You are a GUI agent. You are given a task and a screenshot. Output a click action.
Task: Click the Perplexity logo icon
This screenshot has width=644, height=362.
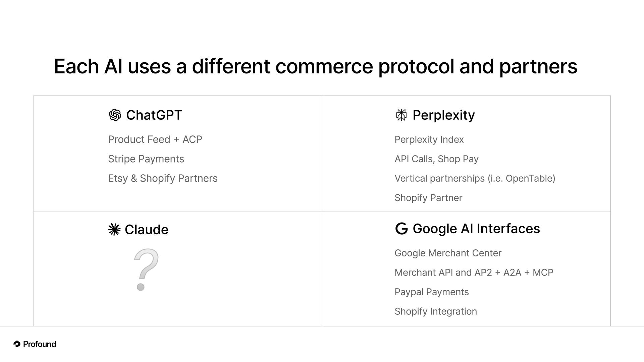point(401,115)
